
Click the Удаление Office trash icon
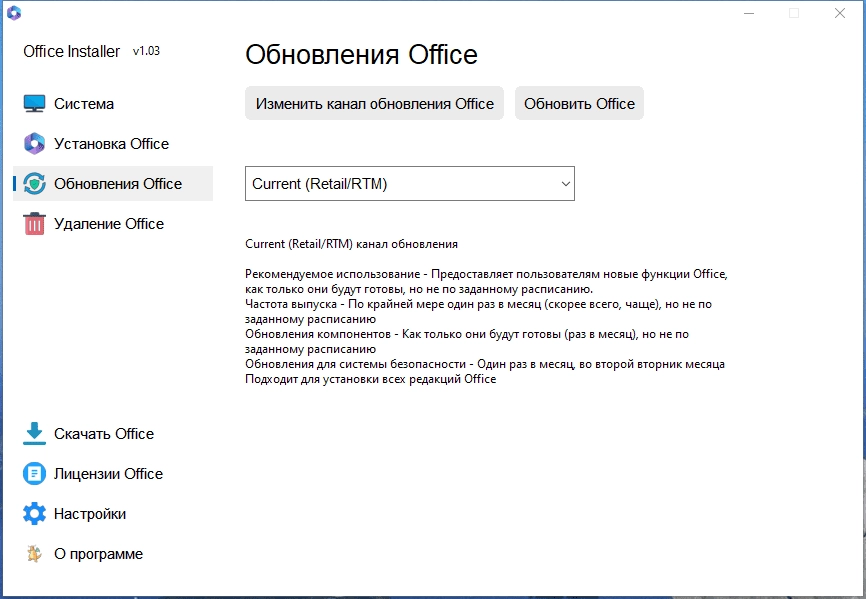click(34, 224)
